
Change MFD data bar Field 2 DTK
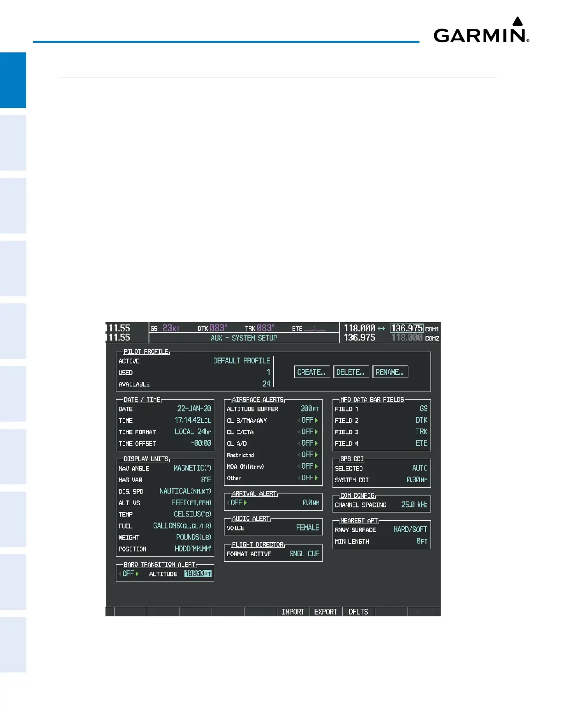point(422,420)
